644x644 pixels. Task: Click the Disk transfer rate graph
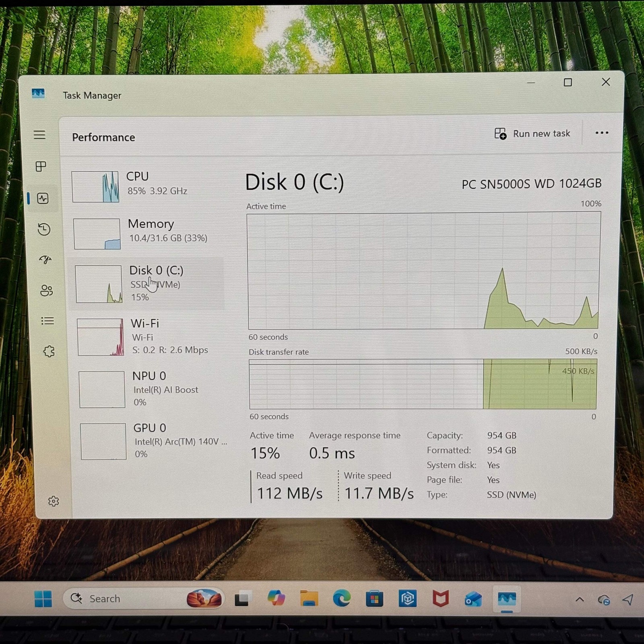click(423, 384)
